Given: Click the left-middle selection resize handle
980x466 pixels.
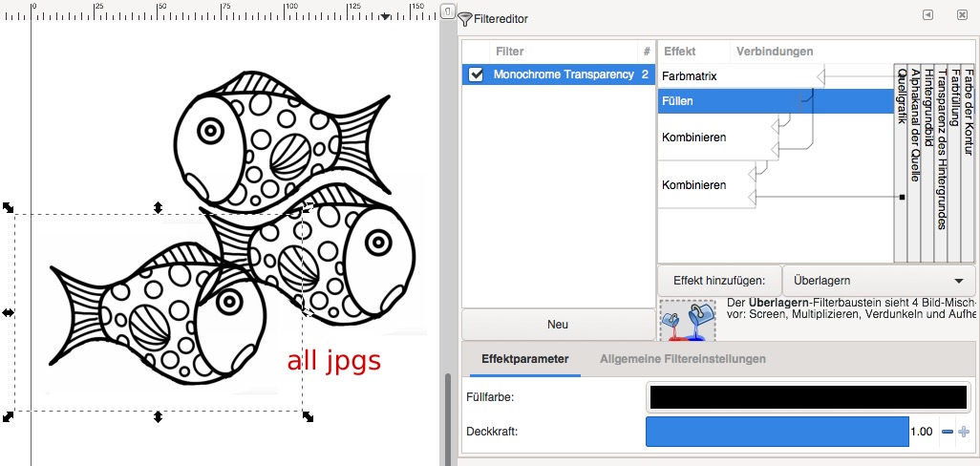Looking at the screenshot, I should [x=9, y=312].
